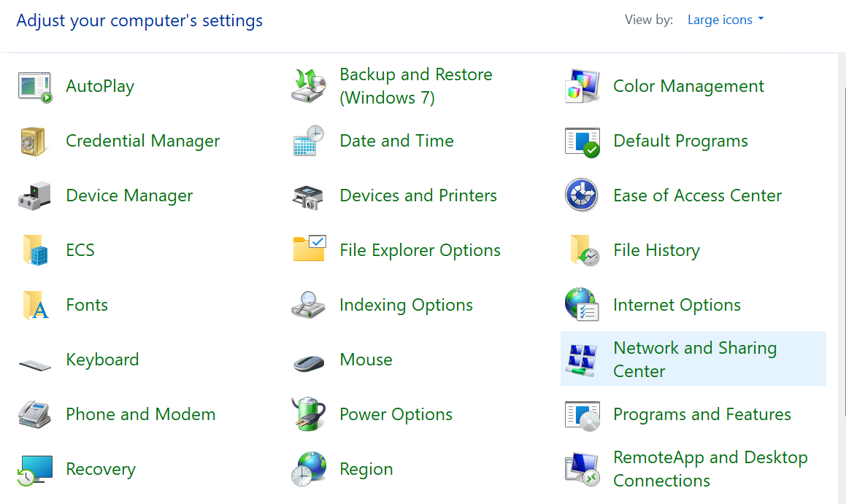The width and height of the screenshot is (846, 504).
Task: Open the AutoPlay settings icon
Action: 35,85
